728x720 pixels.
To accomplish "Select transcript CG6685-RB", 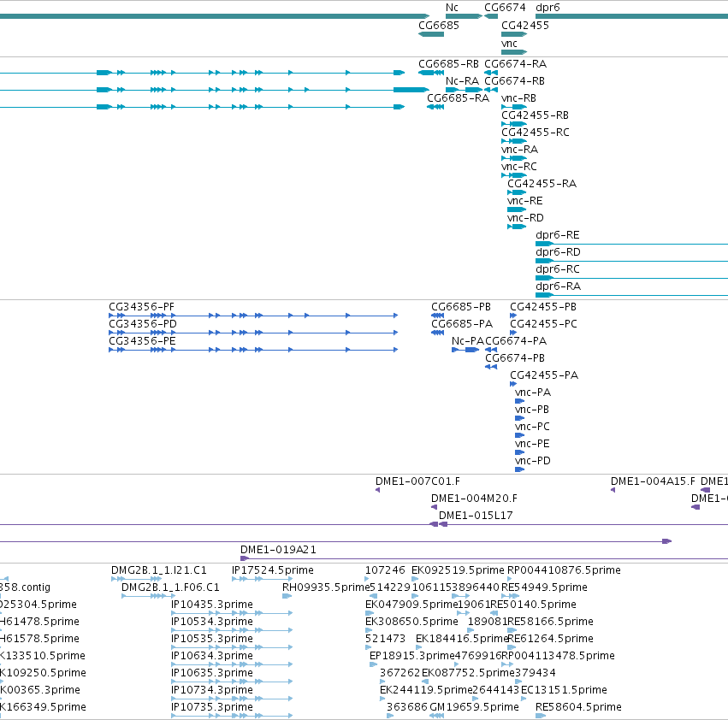I will (448, 63).
